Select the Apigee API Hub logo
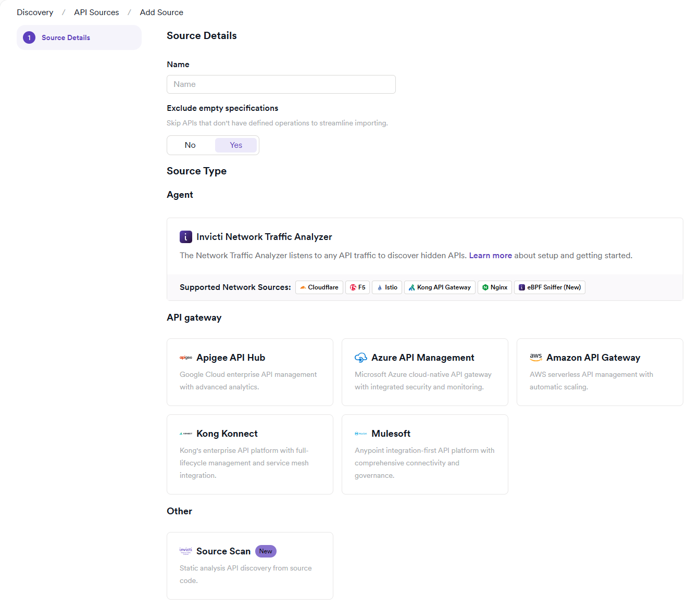 [186, 358]
